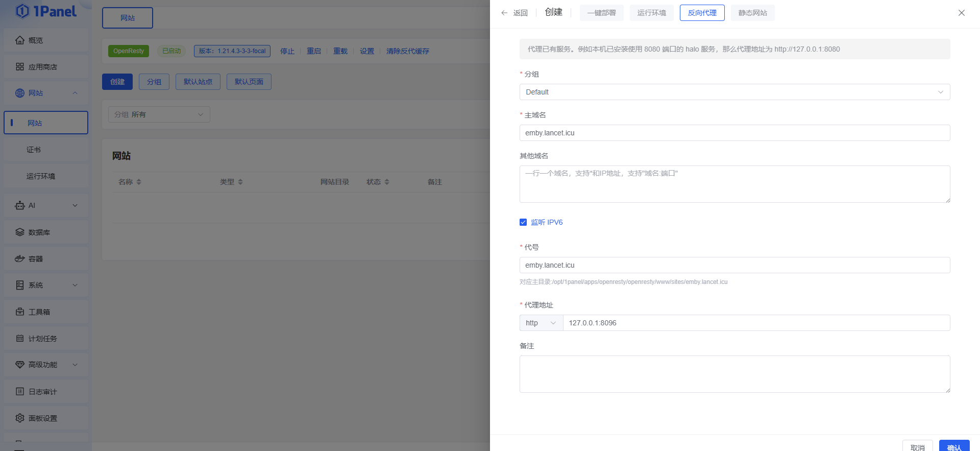Click the 数据库 layers icon in sidebar
Image resolution: width=980 pixels, height=451 pixels.
point(20,232)
